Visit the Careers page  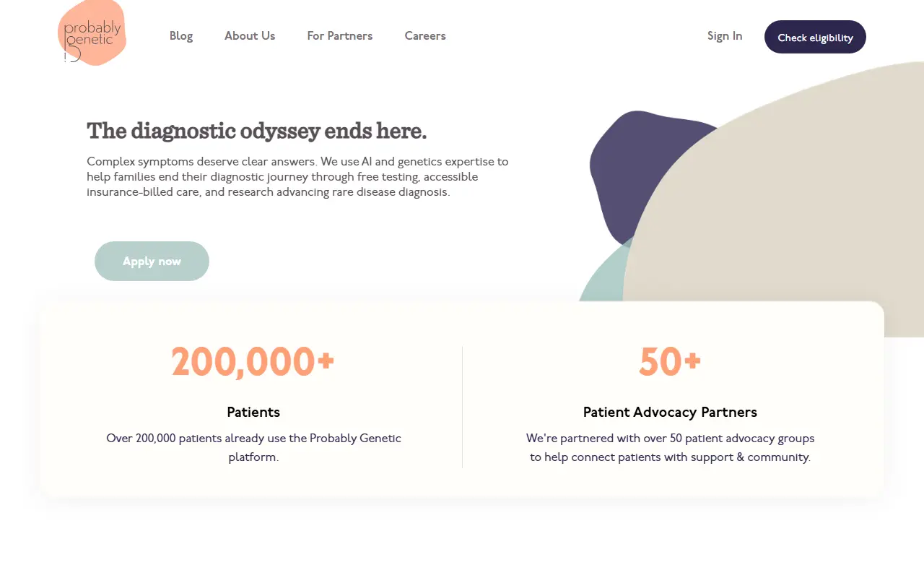[425, 36]
